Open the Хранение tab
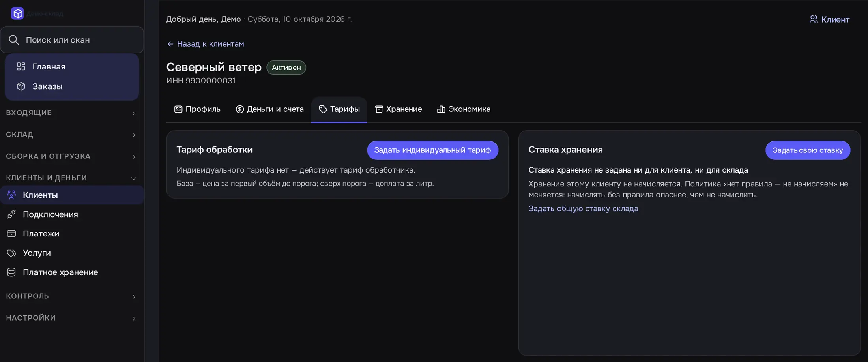Screen dimensions: 868x362 398,109
